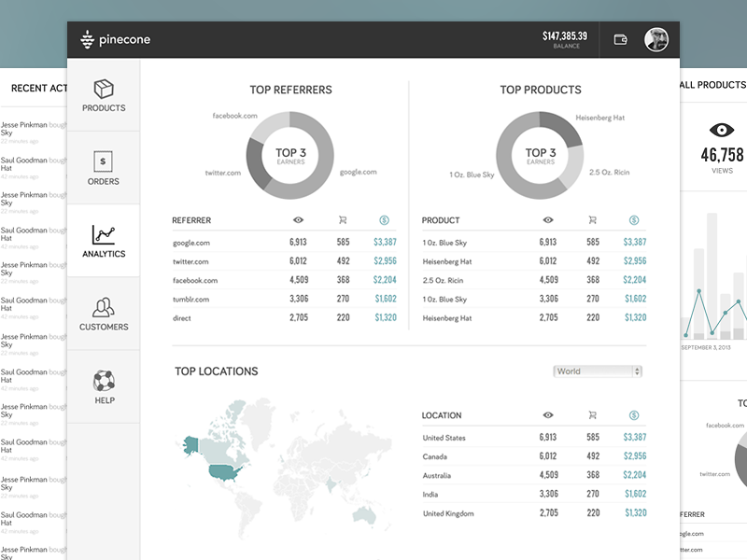The image size is (747, 560).
Task: Open the wallet icon in top bar
Action: (620, 39)
